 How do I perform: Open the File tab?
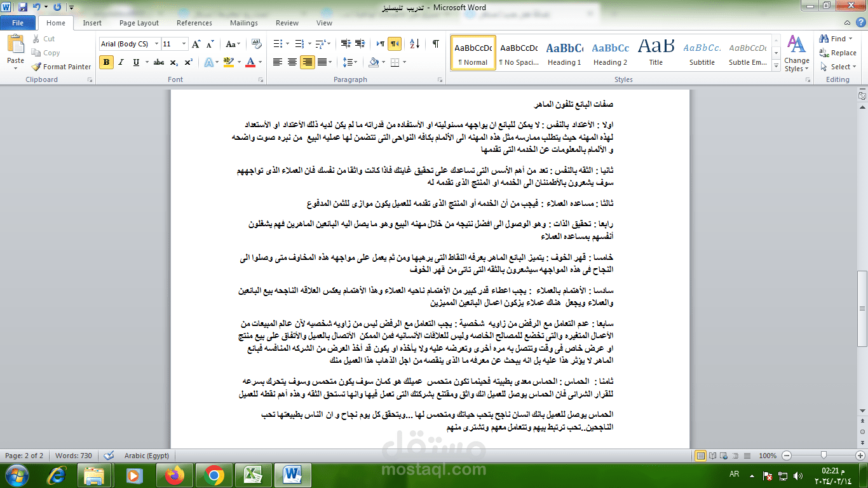click(18, 23)
